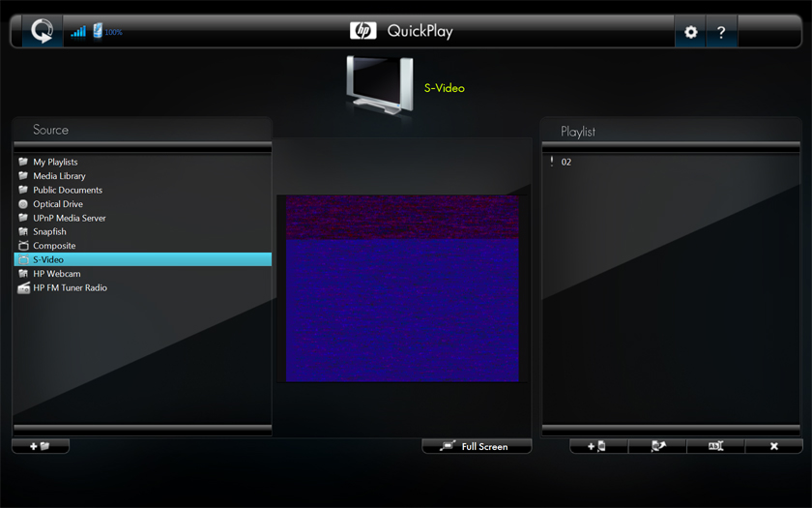
Task: Click the rename playlist item button
Action: point(715,446)
